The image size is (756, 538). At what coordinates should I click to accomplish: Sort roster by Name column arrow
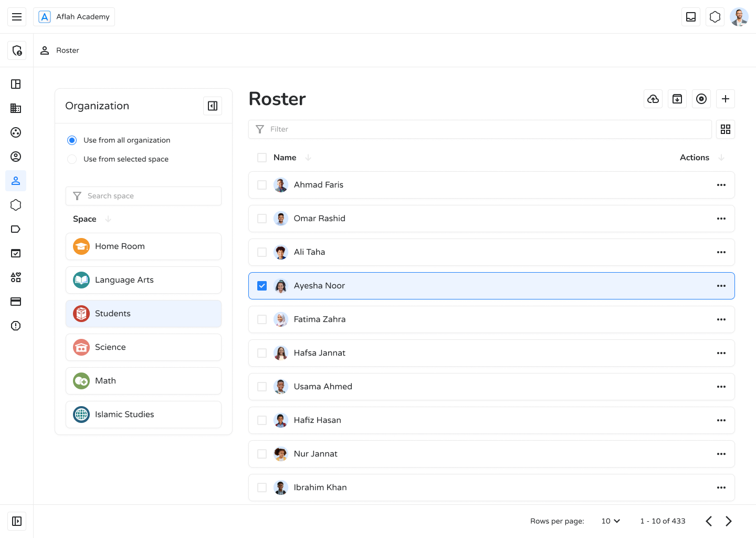pyautogui.click(x=308, y=158)
